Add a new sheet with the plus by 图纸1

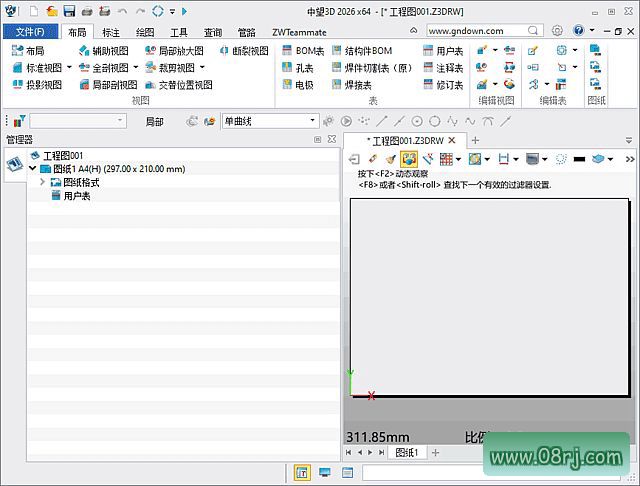tap(436, 452)
